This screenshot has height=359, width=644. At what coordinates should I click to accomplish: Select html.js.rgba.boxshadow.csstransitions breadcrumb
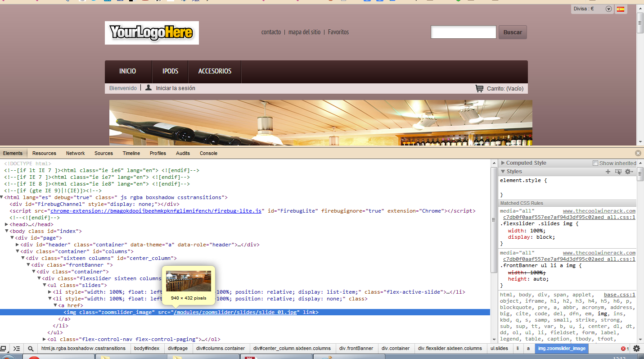click(x=83, y=348)
